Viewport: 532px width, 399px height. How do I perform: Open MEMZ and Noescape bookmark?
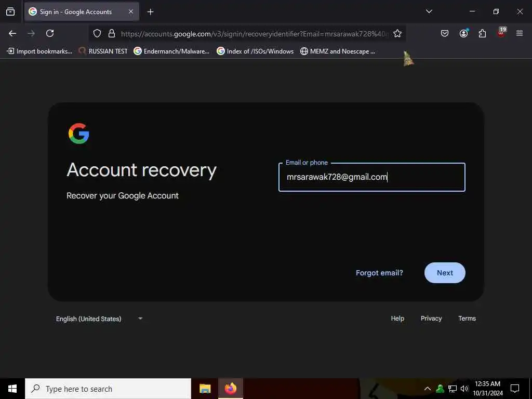338,51
